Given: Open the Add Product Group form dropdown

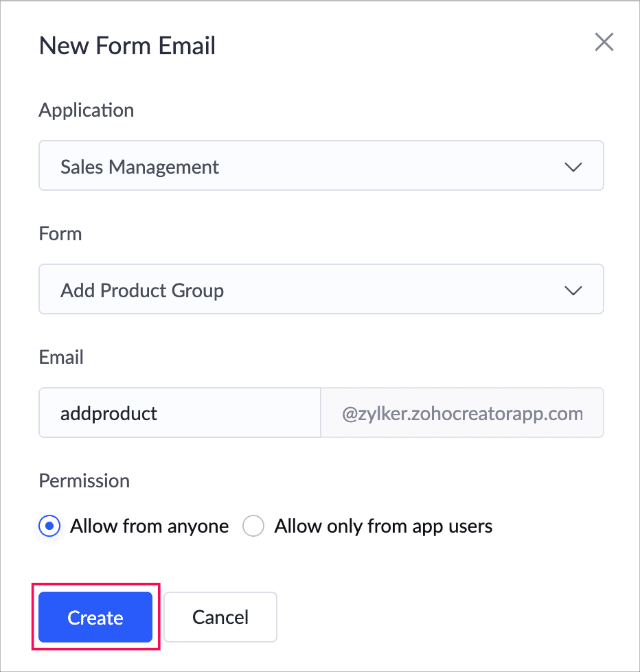Looking at the screenshot, I should [x=321, y=290].
